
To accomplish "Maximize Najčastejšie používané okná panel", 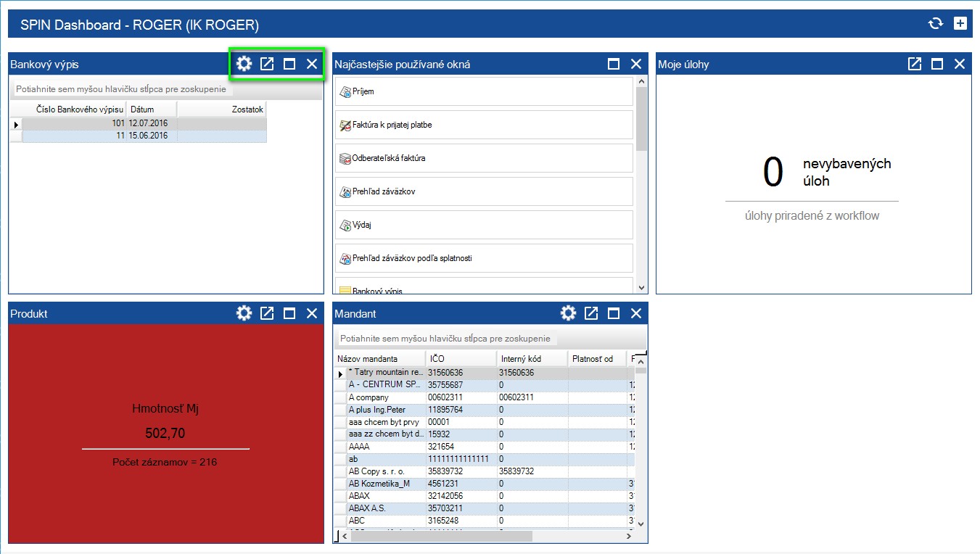I will click(x=614, y=64).
